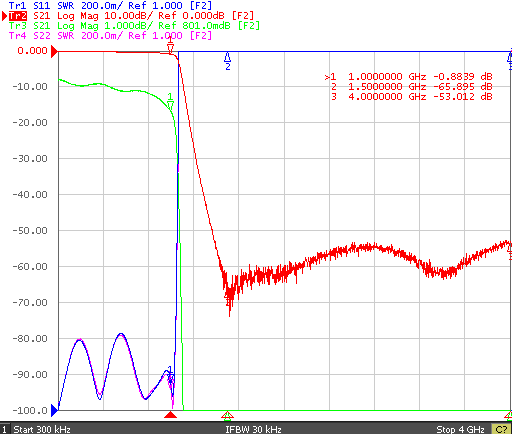
Task: Click the blue reference arrow at -100.0
Action: 54,410
